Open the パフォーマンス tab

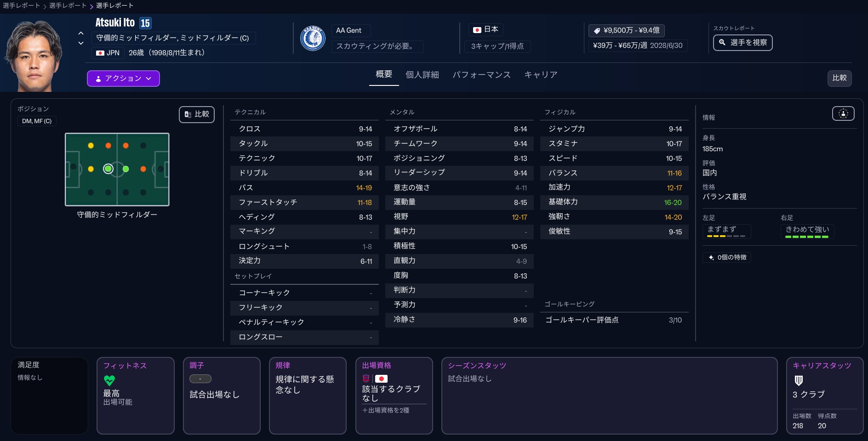click(x=481, y=75)
